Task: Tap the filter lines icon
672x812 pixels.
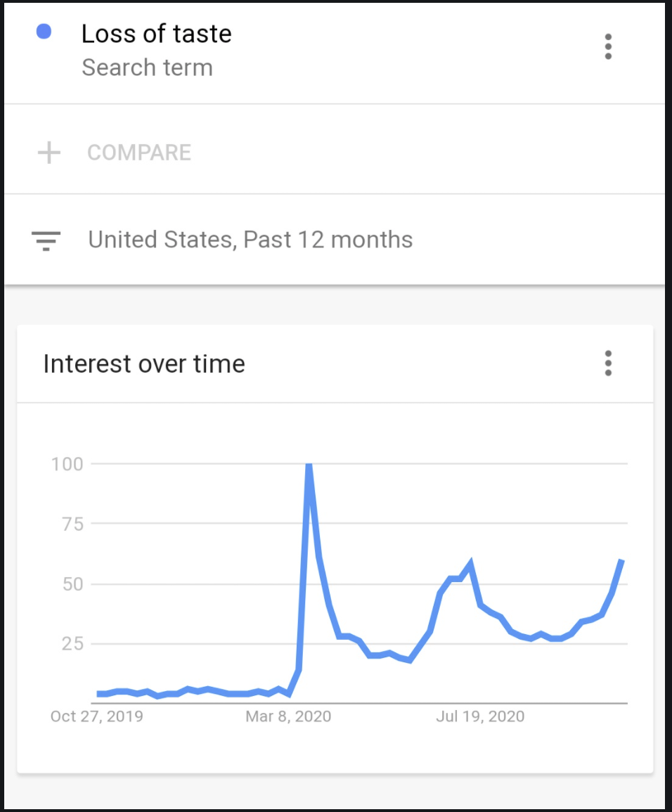Action: pyautogui.click(x=46, y=240)
